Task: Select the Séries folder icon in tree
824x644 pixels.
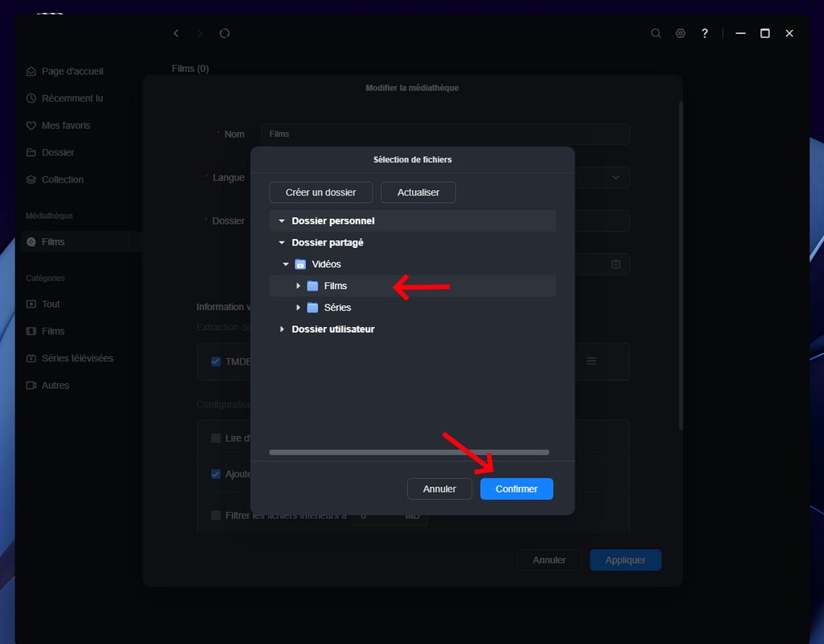Action: (313, 308)
